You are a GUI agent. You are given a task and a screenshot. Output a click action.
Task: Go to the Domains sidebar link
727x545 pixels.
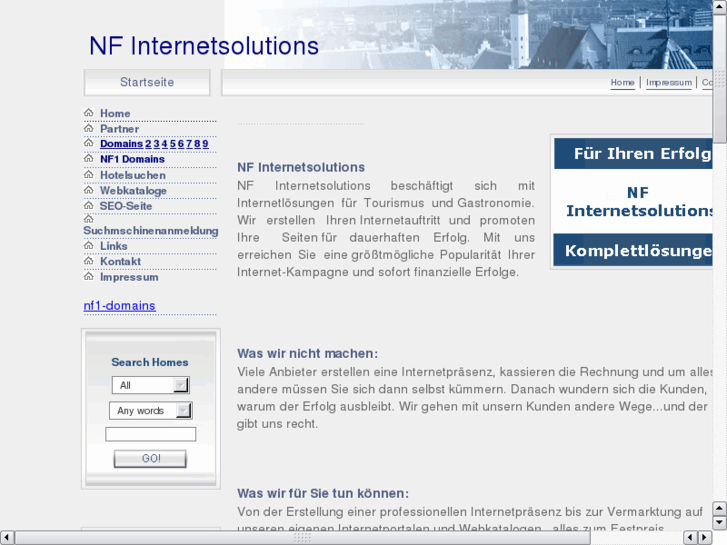[x=121, y=144]
